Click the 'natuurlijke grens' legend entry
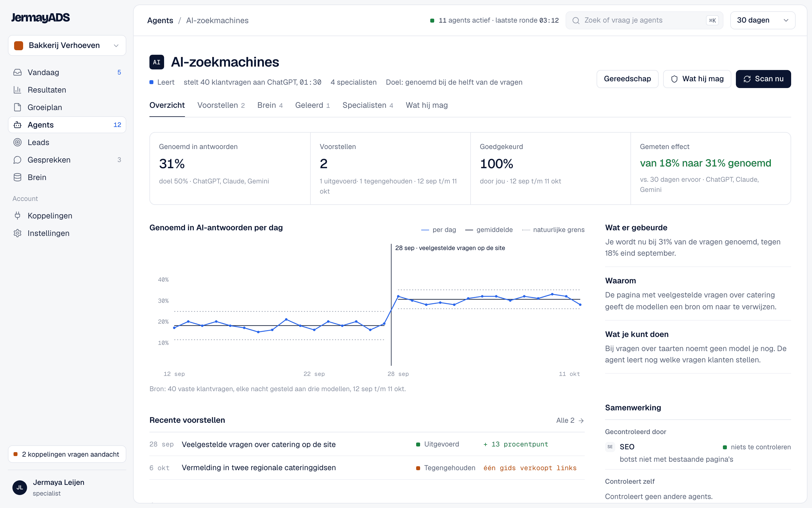Viewport: 812px width, 508px height. tap(553, 230)
